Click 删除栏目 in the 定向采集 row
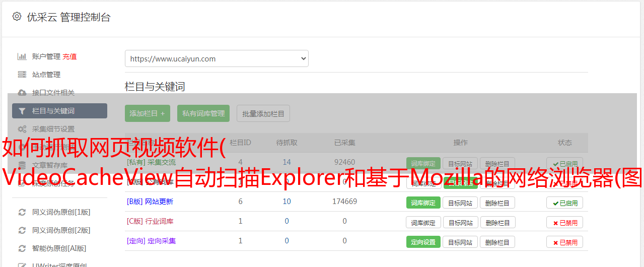The height and width of the screenshot is (267, 644). click(497, 242)
